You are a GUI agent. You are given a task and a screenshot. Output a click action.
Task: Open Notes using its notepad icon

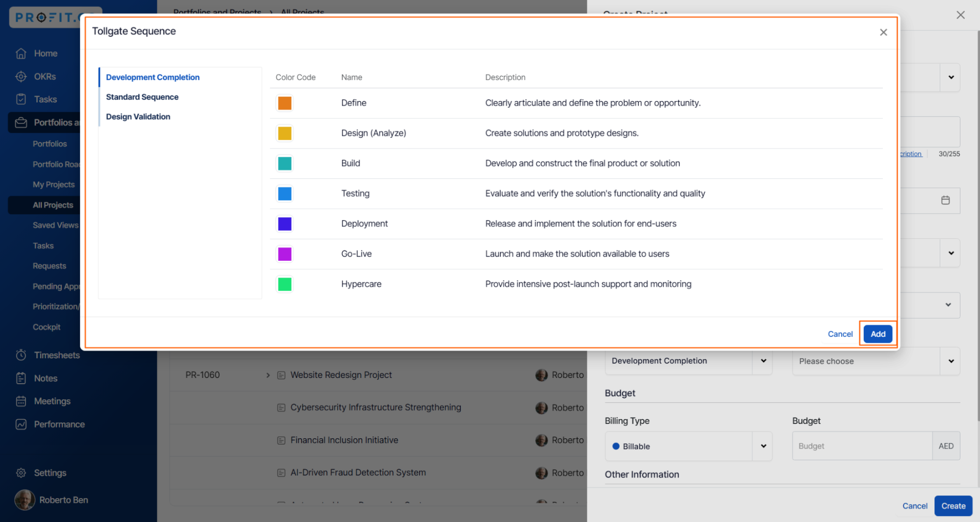pyautogui.click(x=21, y=378)
